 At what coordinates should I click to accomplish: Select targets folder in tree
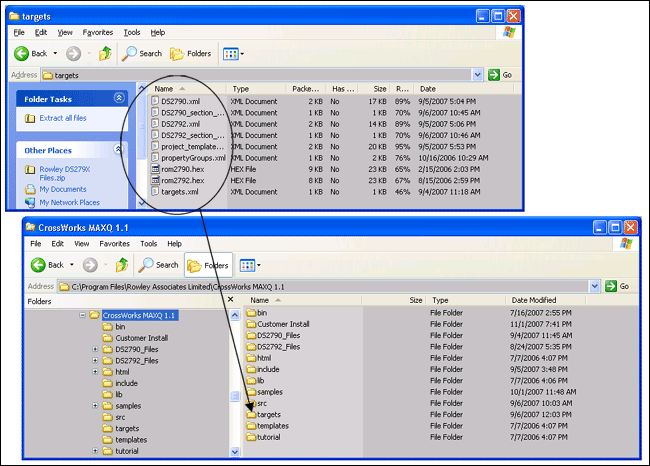(x=127, y=428)
